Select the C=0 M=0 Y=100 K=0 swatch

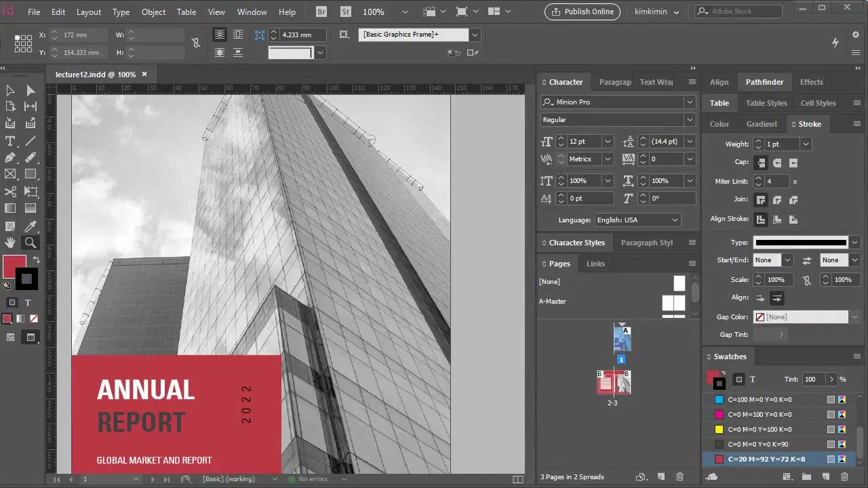(759, 430)
